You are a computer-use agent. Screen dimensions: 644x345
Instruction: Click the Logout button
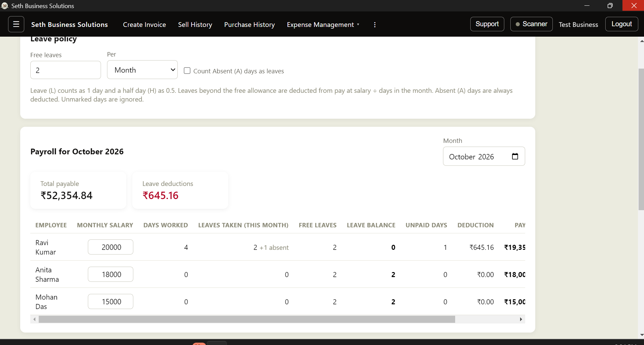(621, 24)
